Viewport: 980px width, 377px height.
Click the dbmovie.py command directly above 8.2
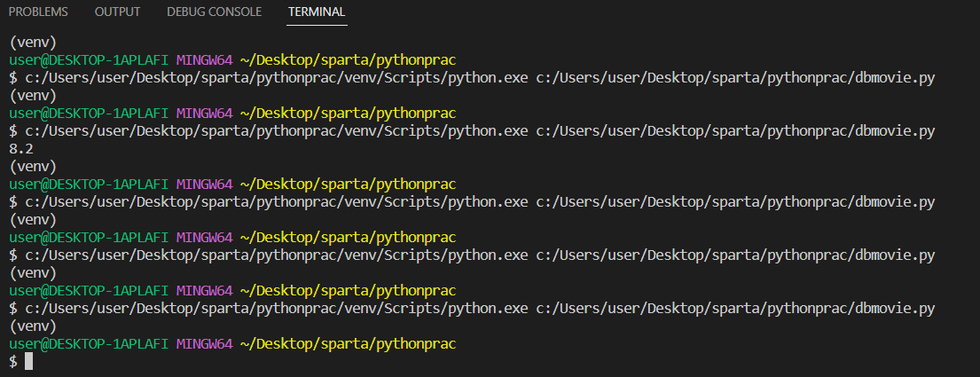(x=472, y=131)
